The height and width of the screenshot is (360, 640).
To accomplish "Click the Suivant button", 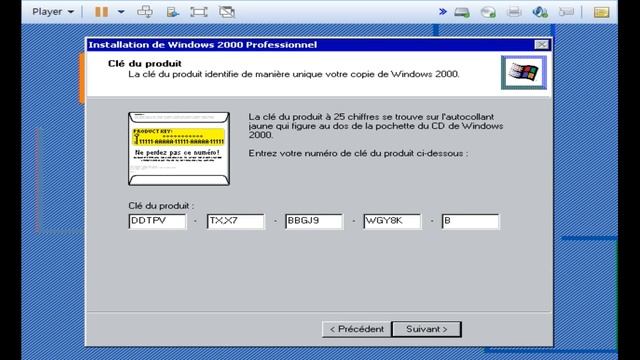I will coord(427,329).
